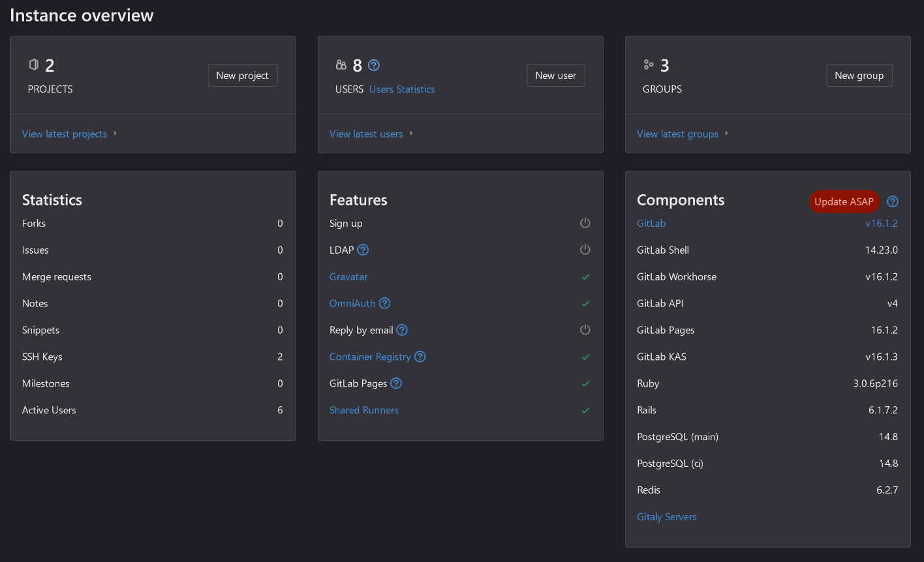924x562 pixels.
Task: Expand the View latest groups chevron
Action: pos(728,134)
